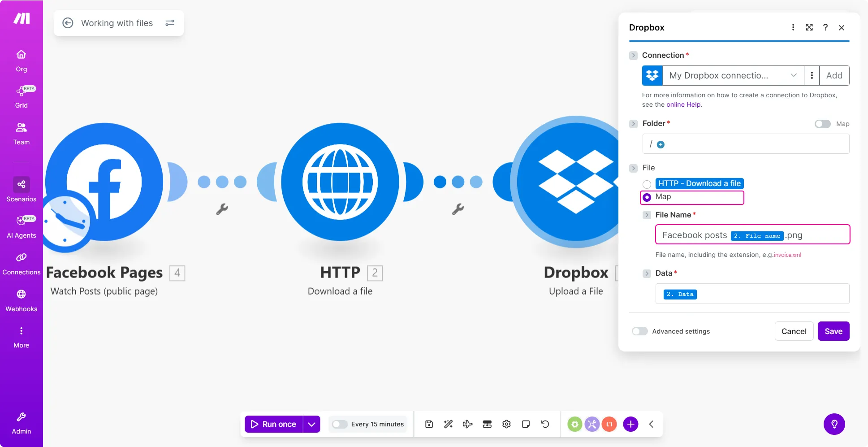Open the Dropbox panel three-dot menu
868x447 pixels.
click(x=793, y=27)
